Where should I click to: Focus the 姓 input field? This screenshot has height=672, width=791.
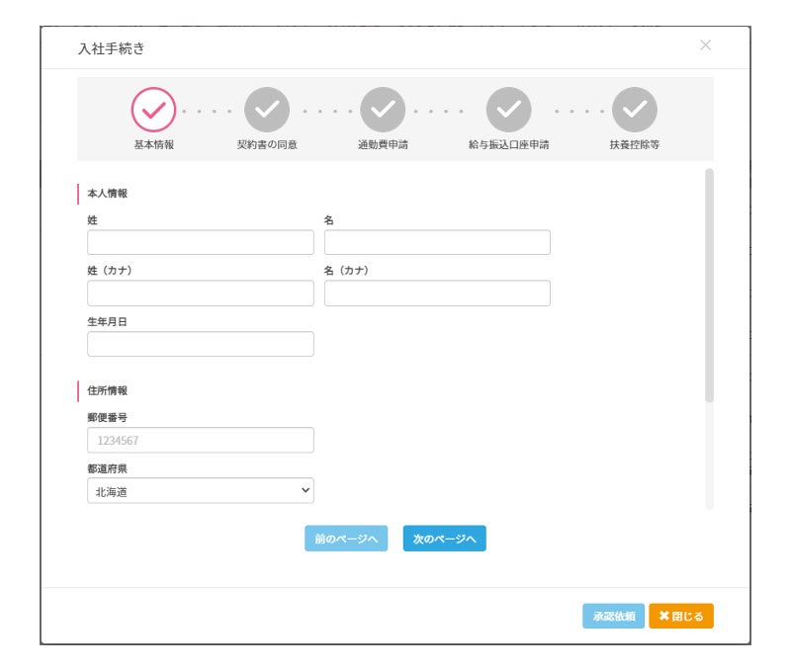[201, 243]
